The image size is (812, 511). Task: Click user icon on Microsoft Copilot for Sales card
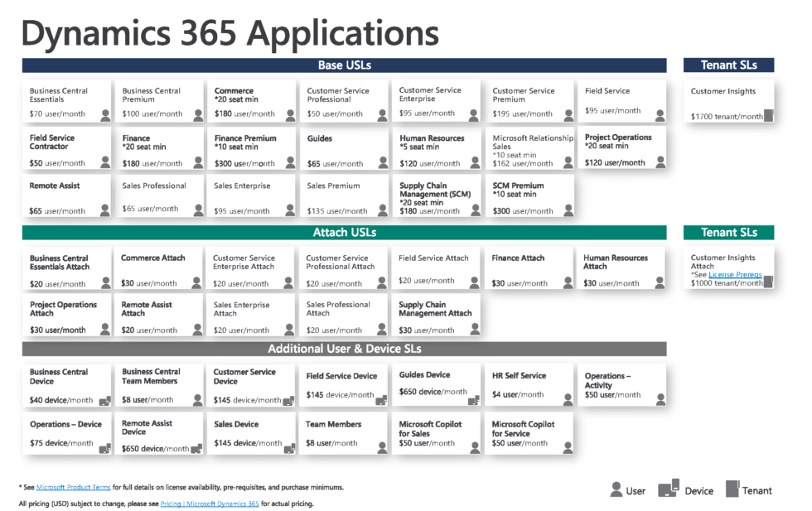pos(474,447)
